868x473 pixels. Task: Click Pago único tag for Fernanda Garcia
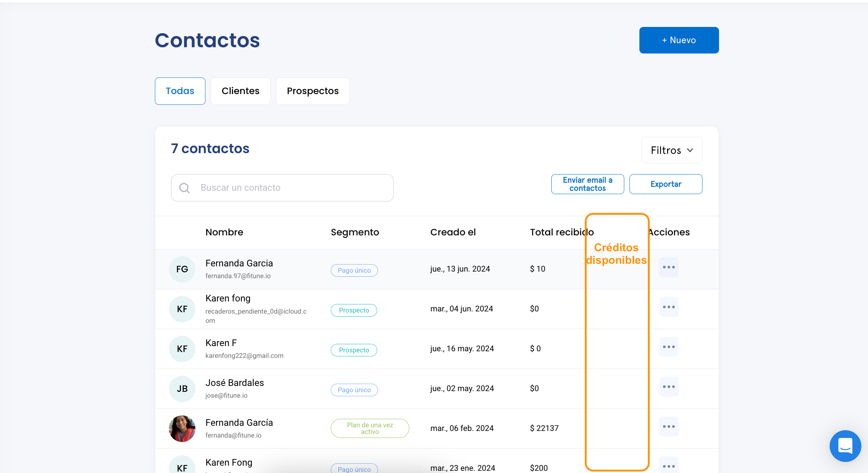pyautogui.click(x=354, y=270)
